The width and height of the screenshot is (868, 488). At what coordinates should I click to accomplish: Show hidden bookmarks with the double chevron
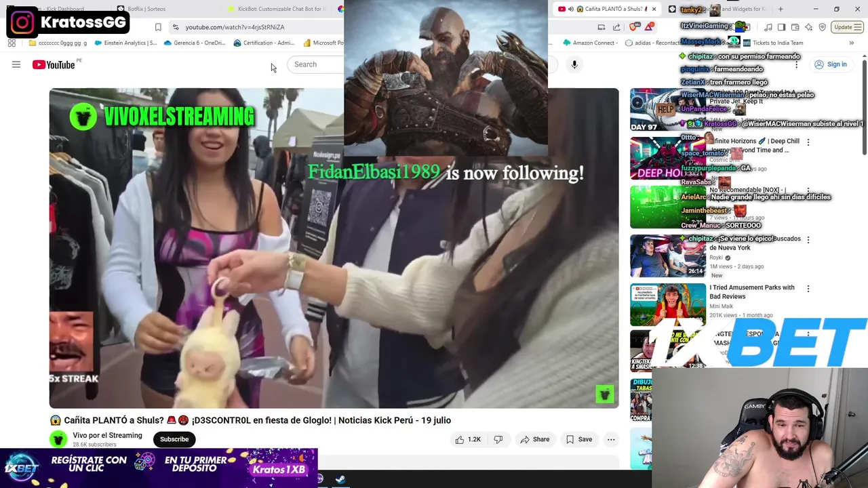[851, 43]
